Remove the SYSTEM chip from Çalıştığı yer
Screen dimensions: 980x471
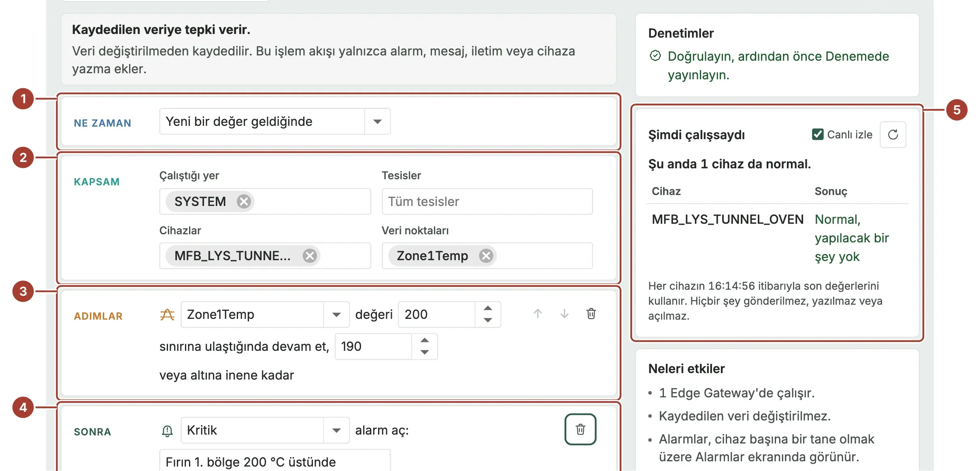pos(244,201)
